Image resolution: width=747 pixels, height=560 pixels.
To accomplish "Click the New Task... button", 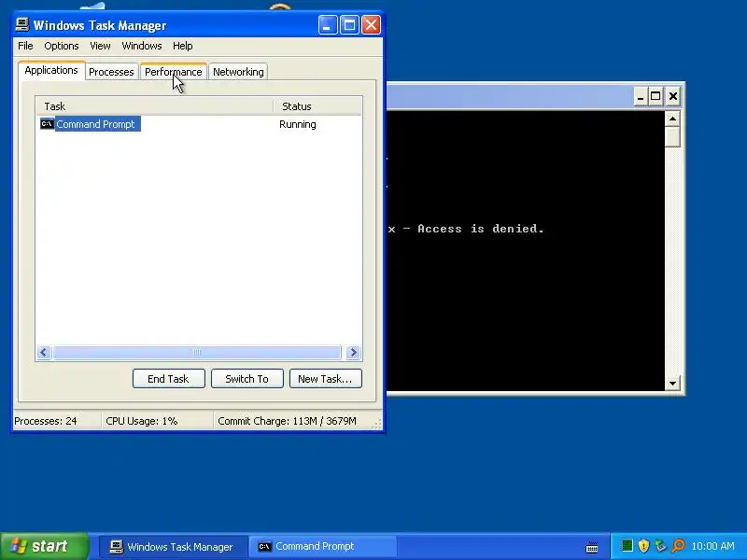I will coord(325,379).
